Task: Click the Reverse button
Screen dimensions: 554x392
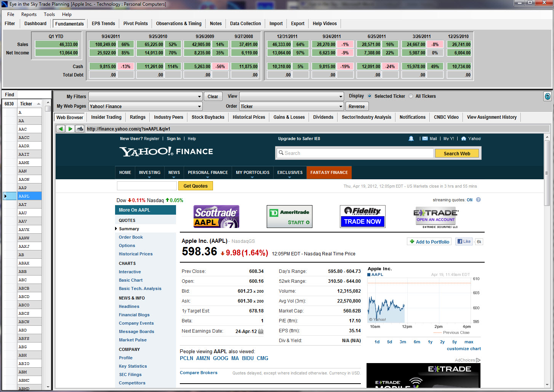Action: click(356, 107)
